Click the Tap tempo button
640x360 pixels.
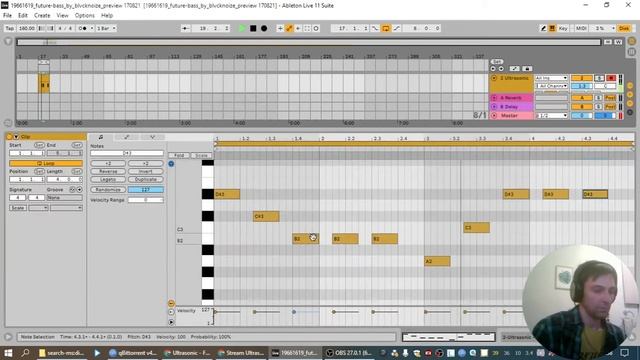point(9,28)
